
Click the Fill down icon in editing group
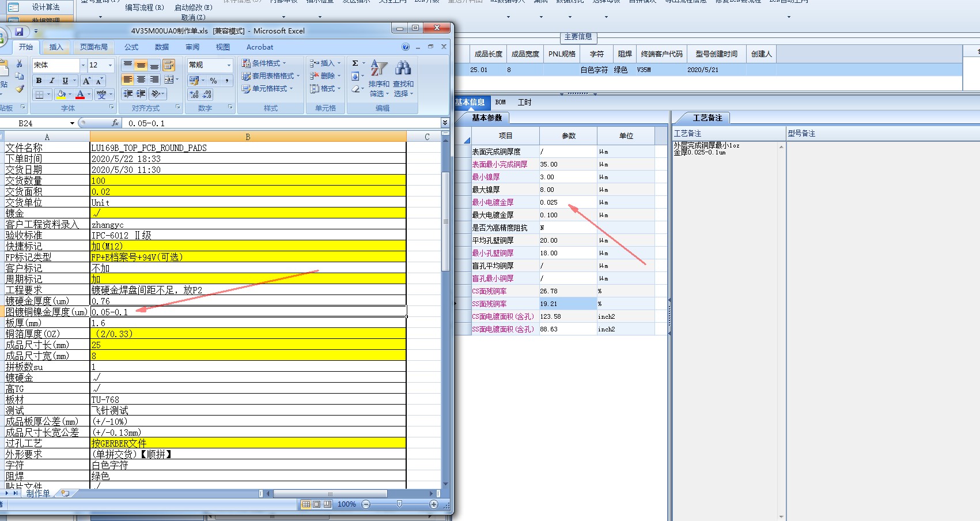[355, 75]
